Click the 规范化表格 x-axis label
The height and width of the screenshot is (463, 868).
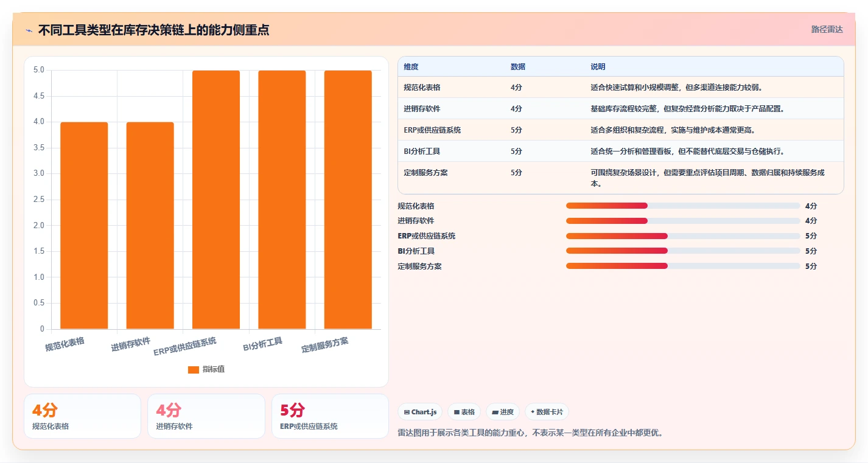pyautogui.click(x=65, y=344)
